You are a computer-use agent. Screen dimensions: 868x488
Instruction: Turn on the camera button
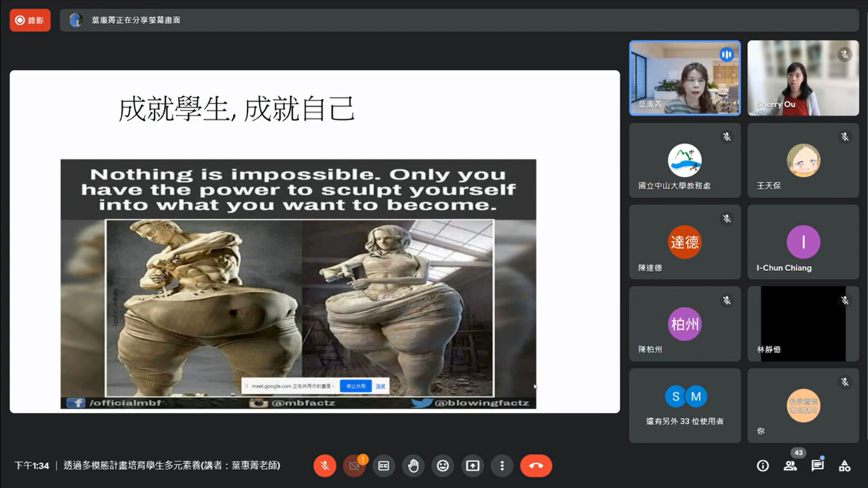coord(354,466)
